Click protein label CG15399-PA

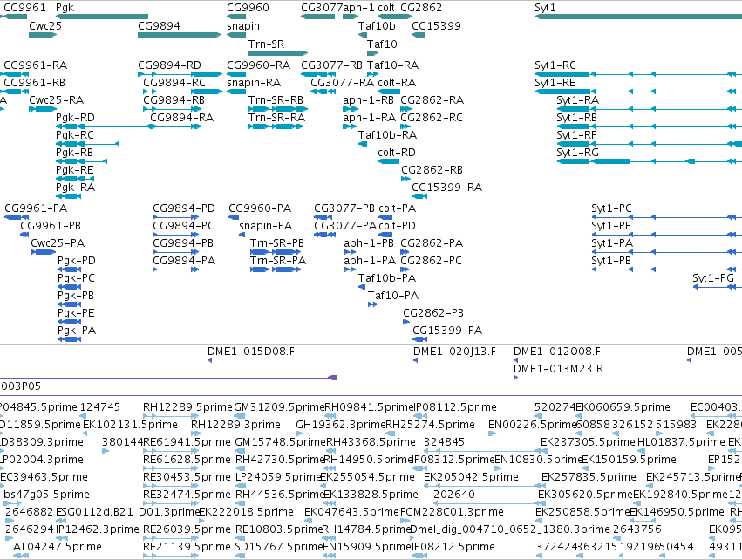click(447, 331)
